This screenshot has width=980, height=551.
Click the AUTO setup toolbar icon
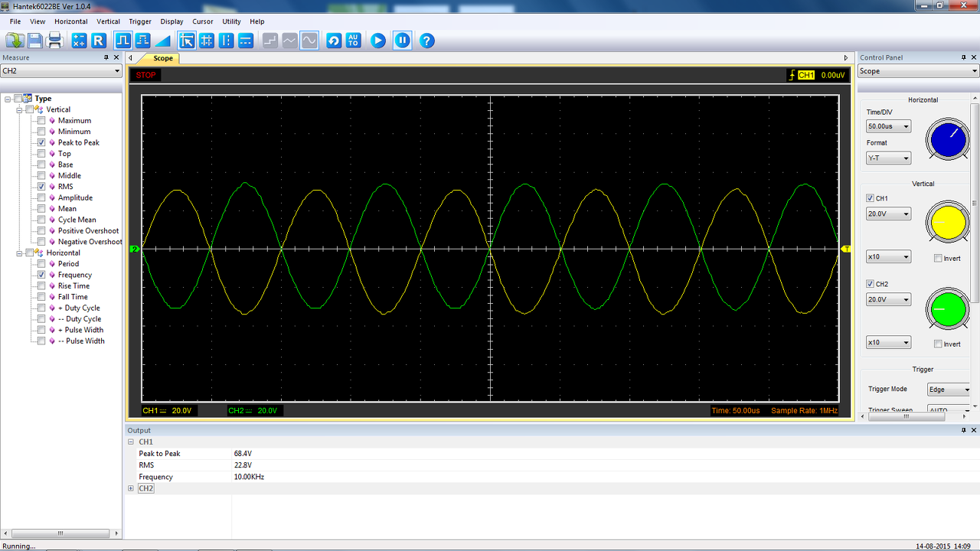pyautogui.click(x=353, y=41)
